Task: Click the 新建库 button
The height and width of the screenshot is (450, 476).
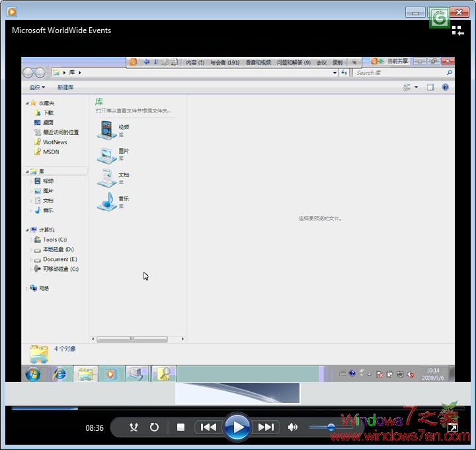Action: pos(65,87)
